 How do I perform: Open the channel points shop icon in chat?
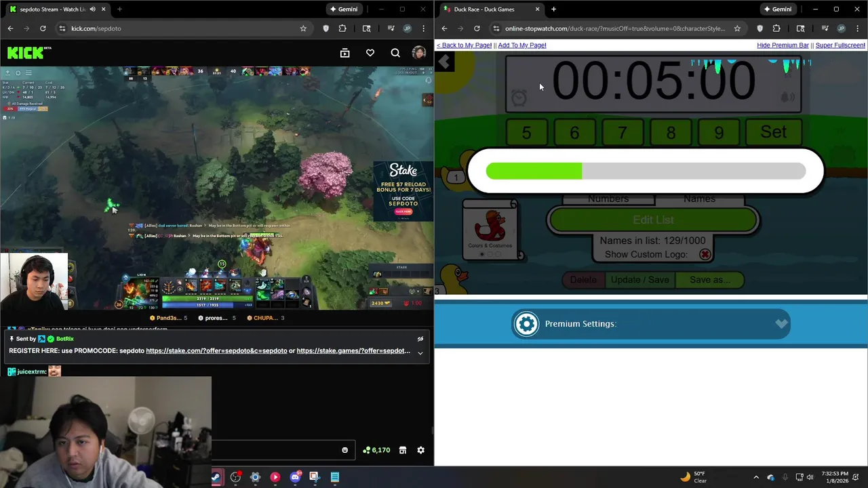(402, 450)
